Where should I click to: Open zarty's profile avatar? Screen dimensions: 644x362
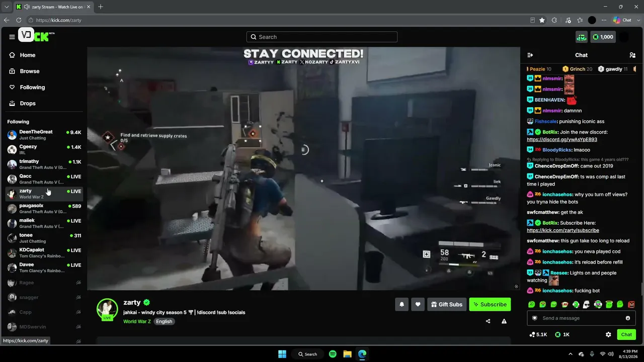[107, 309]
